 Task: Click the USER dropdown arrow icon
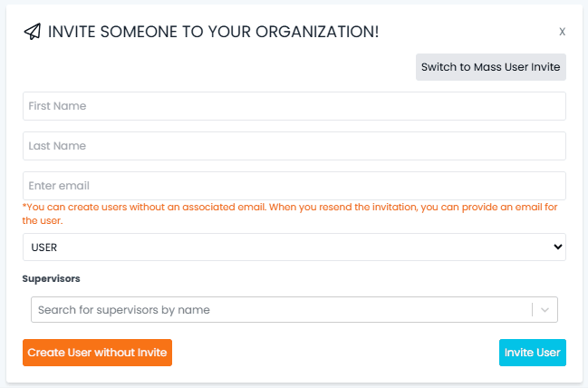pyautogui.click(x=557, y=247)
